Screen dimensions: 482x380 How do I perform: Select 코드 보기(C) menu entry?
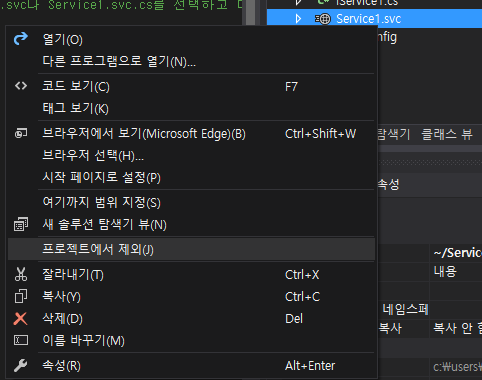pos(191,86)
